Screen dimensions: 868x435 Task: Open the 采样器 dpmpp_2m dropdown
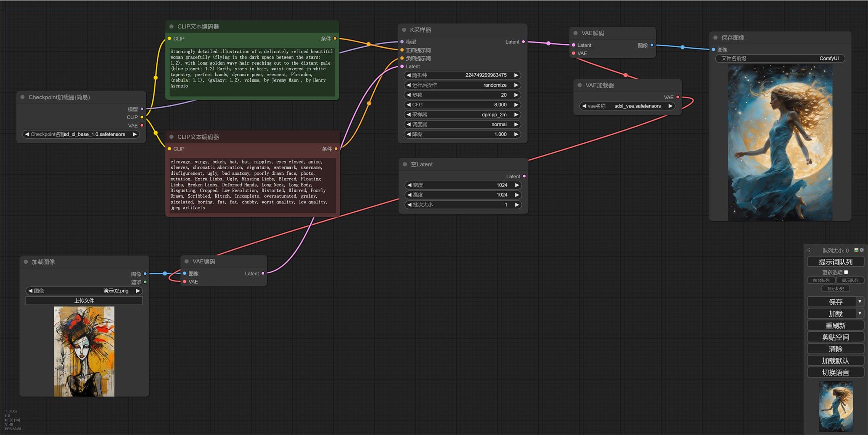pos(462,114)
